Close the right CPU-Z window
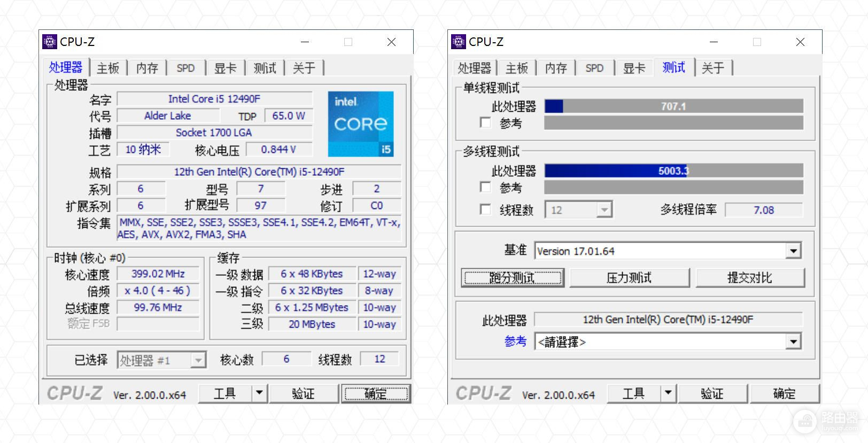 pos(800,42)
